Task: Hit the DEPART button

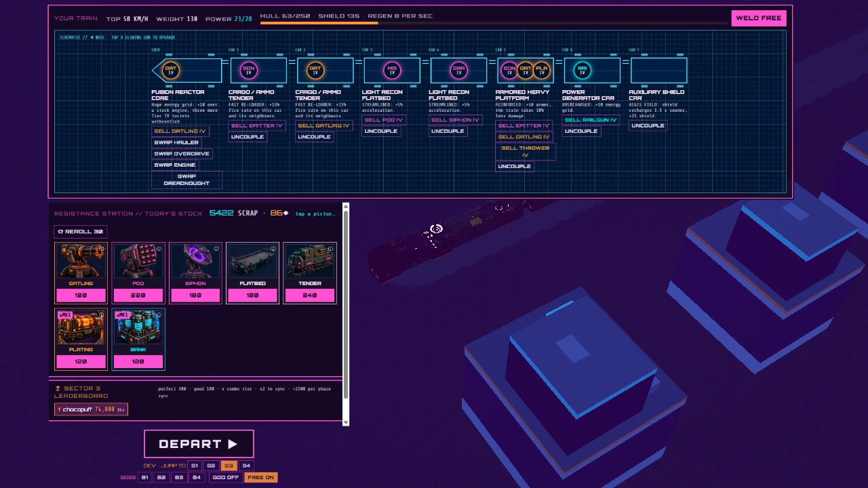Action: click(x=199, y=444)
